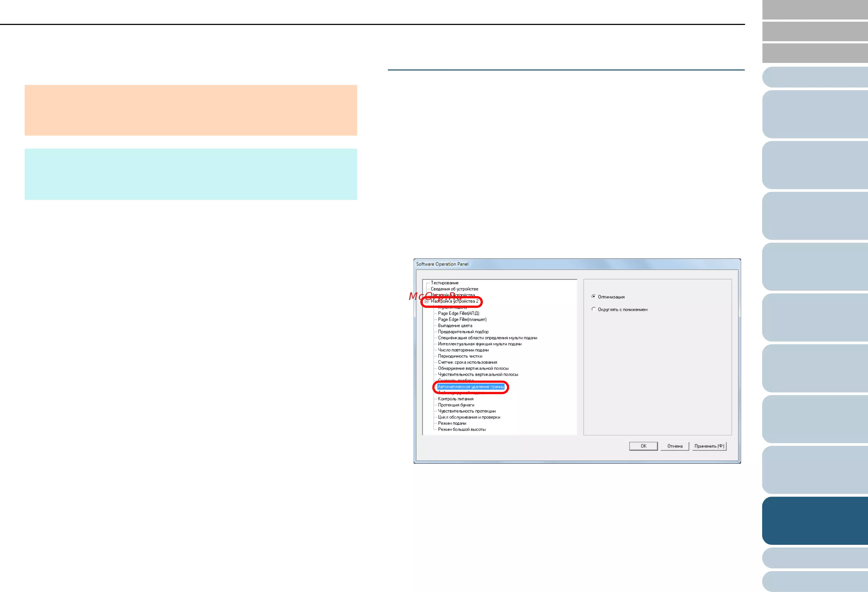Select the Оптимизация radio button

(x=594, y=297)
